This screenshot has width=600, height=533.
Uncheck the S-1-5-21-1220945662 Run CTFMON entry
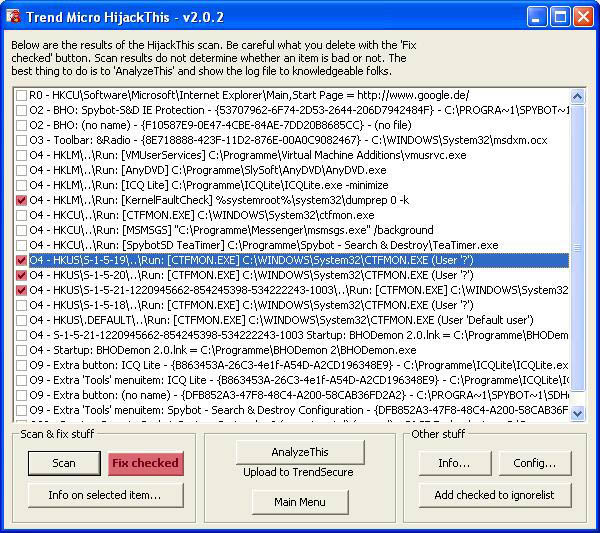(21, 290)
